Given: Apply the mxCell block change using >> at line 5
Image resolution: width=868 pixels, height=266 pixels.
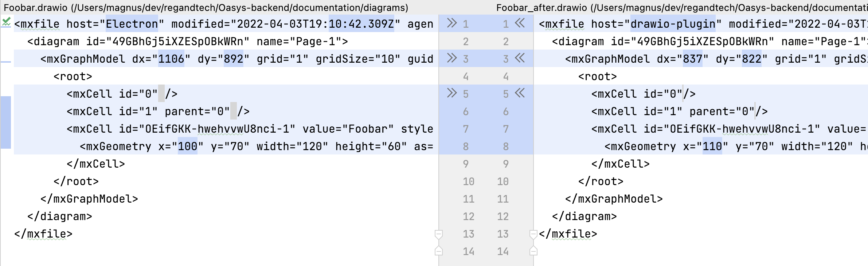Looking at the screenshot, I should click(x=452, y=93).
